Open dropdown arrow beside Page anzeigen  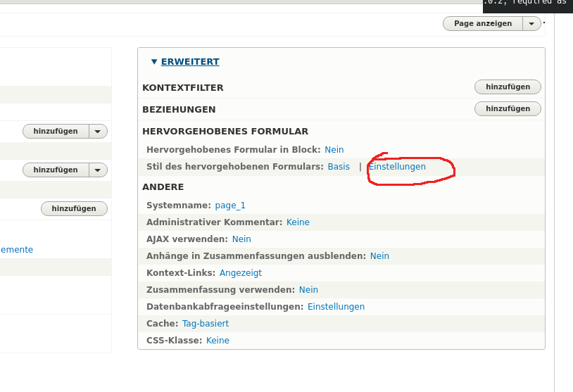[531, 24]
